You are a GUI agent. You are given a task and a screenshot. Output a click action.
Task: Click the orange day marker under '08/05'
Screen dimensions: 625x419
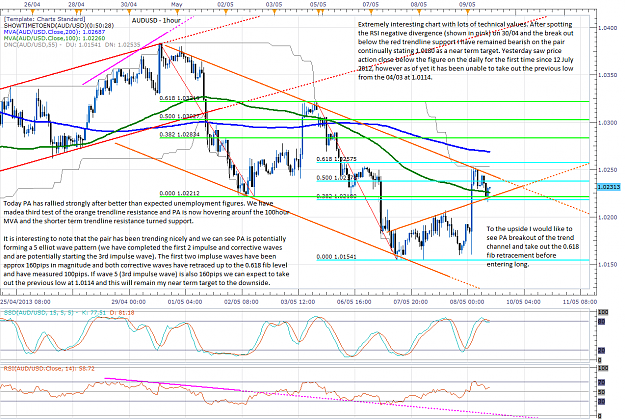point(419,12)
